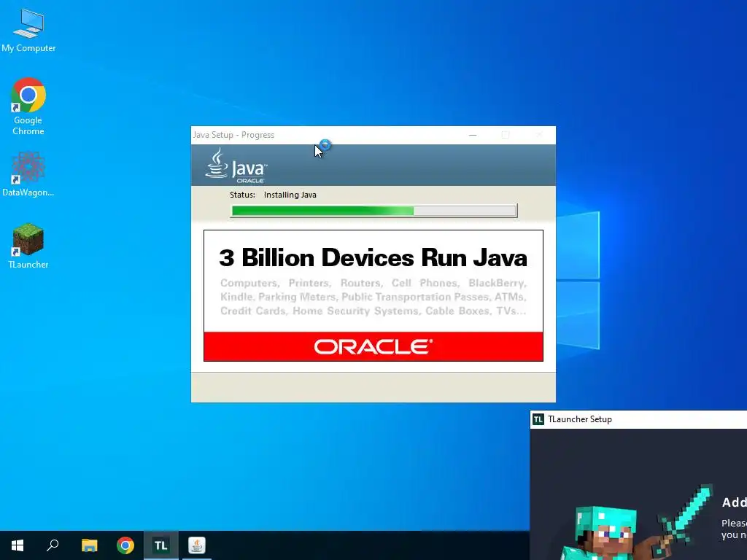The width and height of the screenshot is (747, 560).
Task: Launch Google Chrome from the taskbar
Action: point(125,545)
